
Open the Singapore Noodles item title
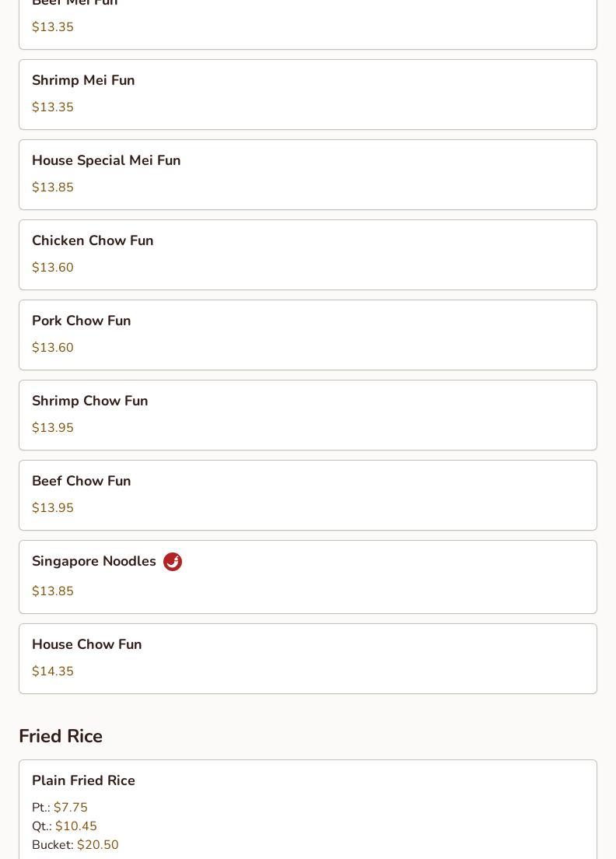(93, 562)
